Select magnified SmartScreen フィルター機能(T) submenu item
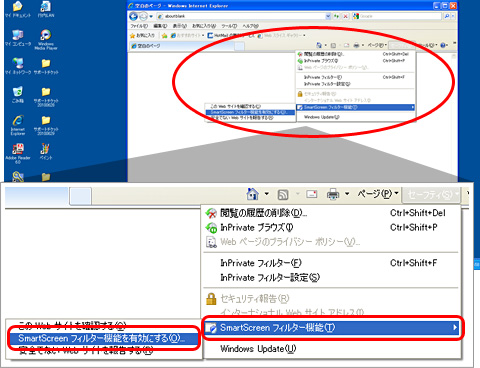480x368 pixels. 332,328
